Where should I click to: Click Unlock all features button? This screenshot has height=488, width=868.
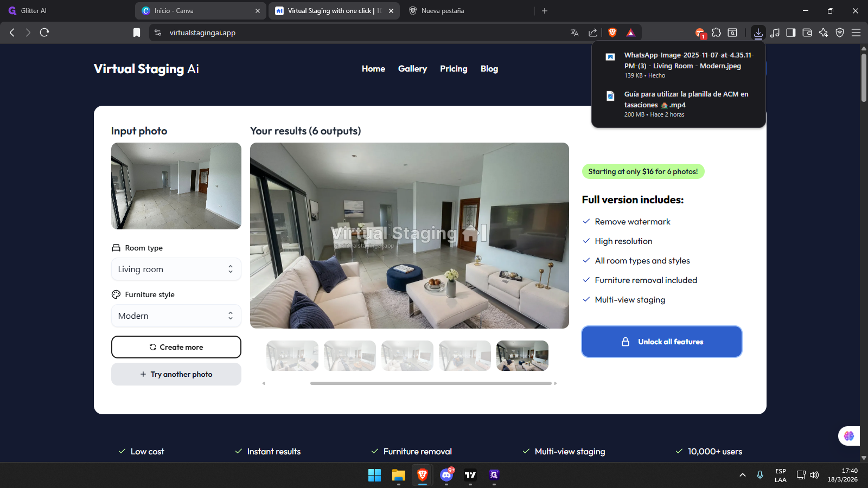(661, 342)
